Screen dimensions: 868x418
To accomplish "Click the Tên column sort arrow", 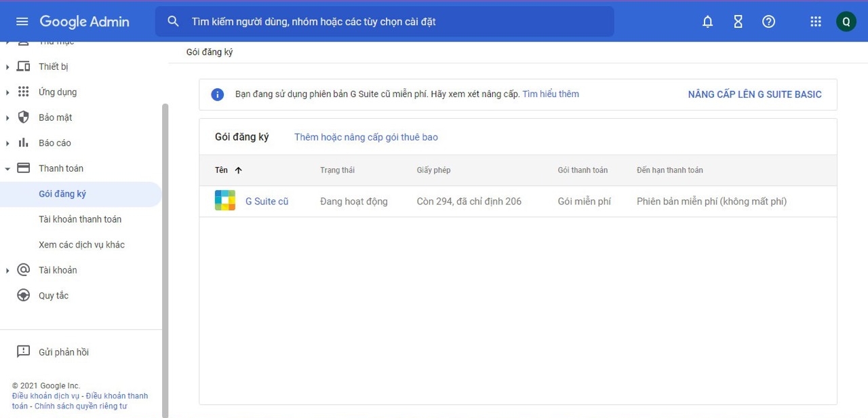I will 238,170.
